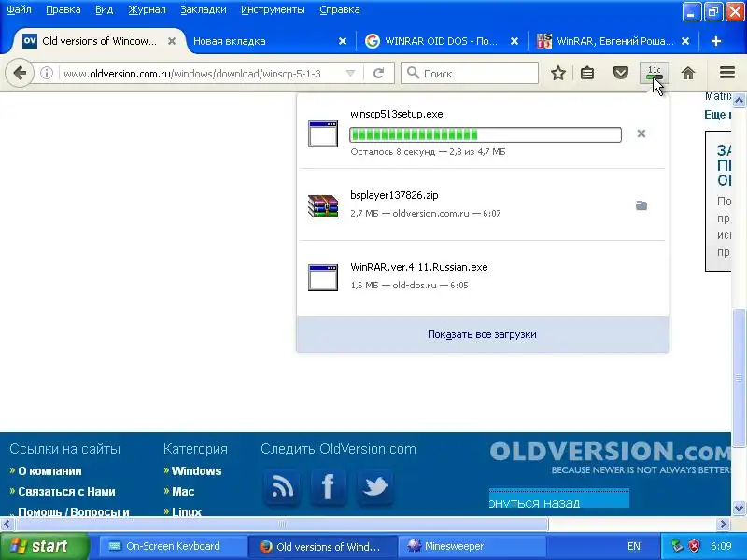The width and height of the screenshot is (747, 560).
Task: Click the winscp513setup.exe download progress bar
Action: 485,134
